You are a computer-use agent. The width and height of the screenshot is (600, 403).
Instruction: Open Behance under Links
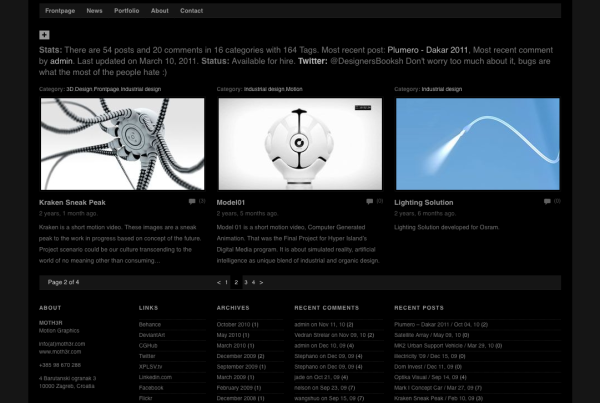[149, 325]
